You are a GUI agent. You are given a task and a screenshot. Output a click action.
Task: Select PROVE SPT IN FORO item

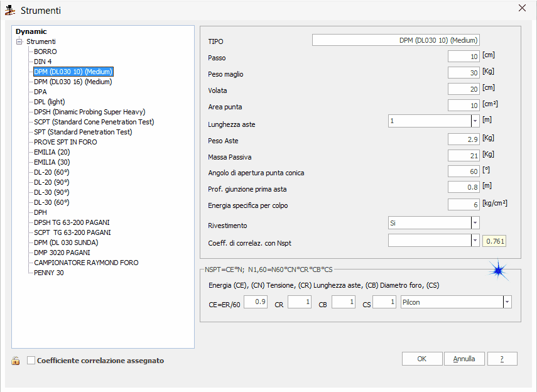pyautogui.click(x=65, y=142)
